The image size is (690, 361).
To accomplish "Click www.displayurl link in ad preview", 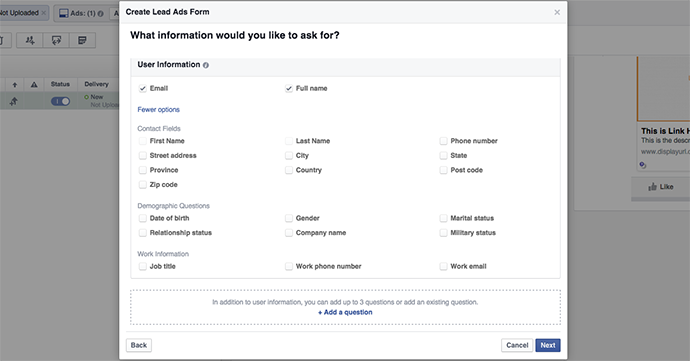I will point(665,152).
